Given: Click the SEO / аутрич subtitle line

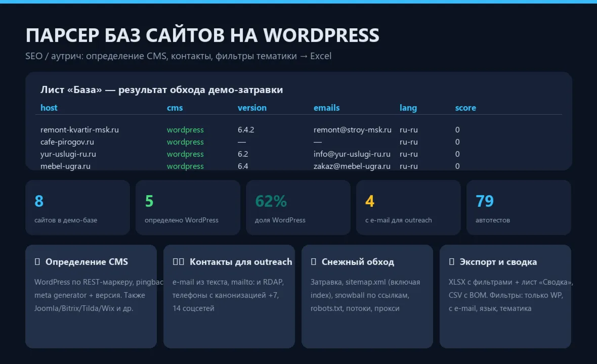Looking at the screenshot, I should 178,56.
